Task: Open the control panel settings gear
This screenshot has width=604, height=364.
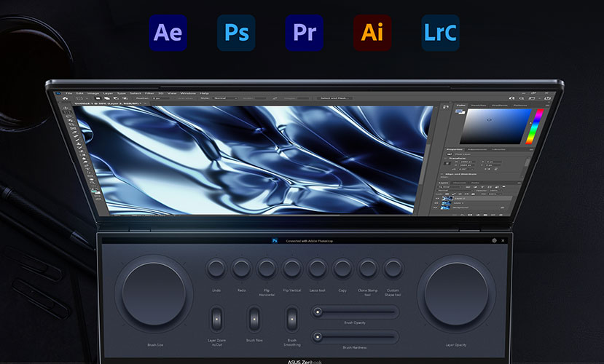Action: [494, 240]
